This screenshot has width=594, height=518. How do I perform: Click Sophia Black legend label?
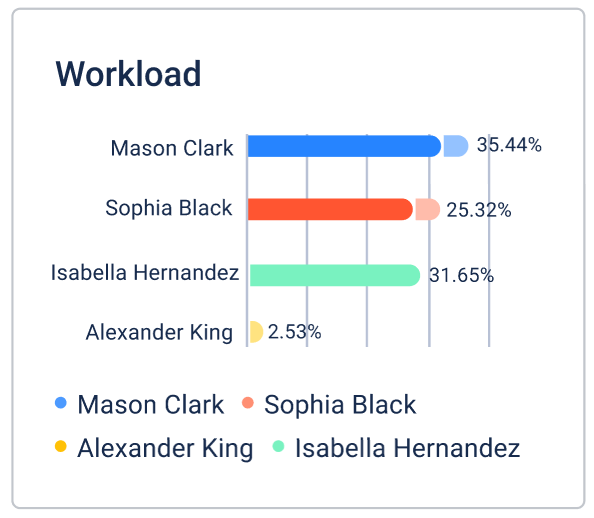340,404
